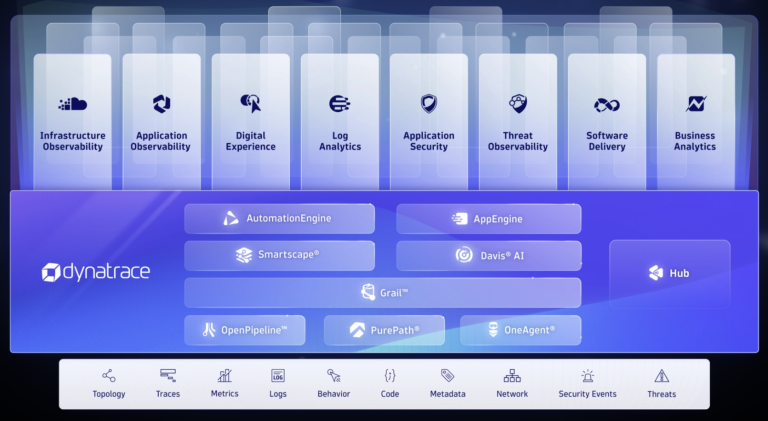
Task: Click the Business Analytics chart icon
Action: pos(696,103)
